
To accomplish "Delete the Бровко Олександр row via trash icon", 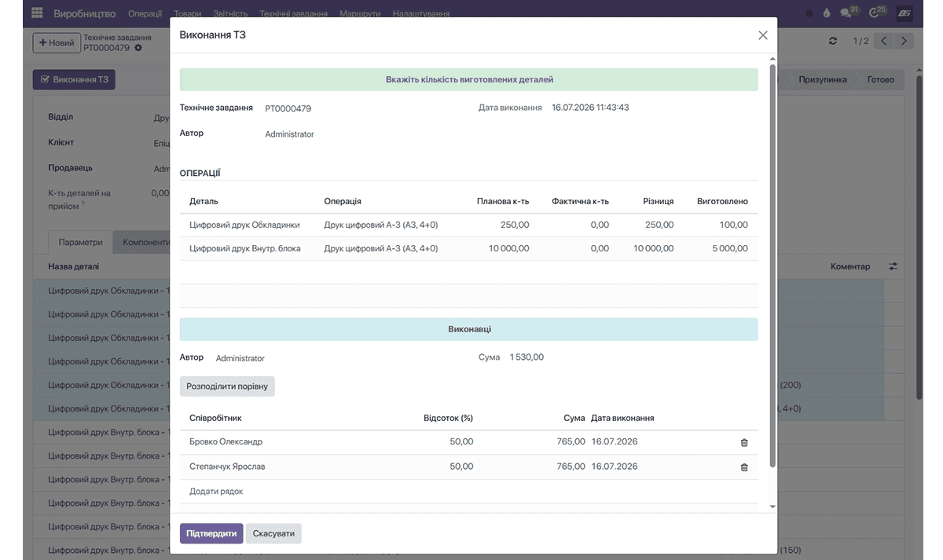I will click(744, 442).
